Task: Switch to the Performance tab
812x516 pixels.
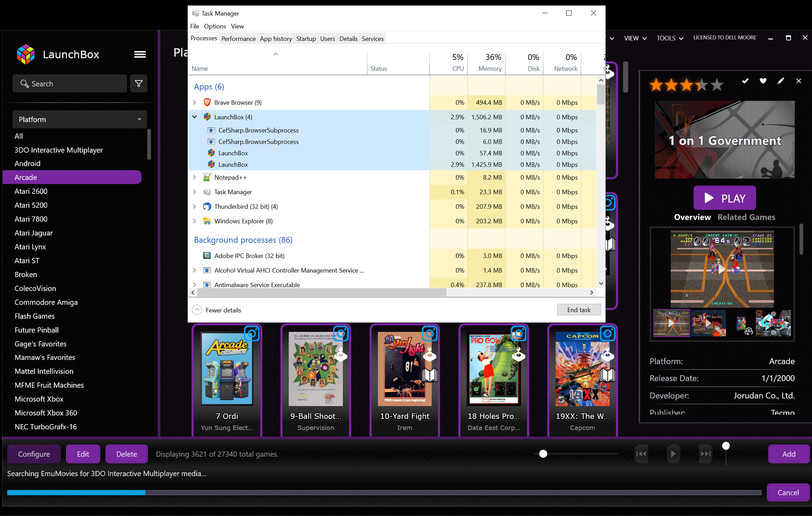Action: [x=238, y=38]
